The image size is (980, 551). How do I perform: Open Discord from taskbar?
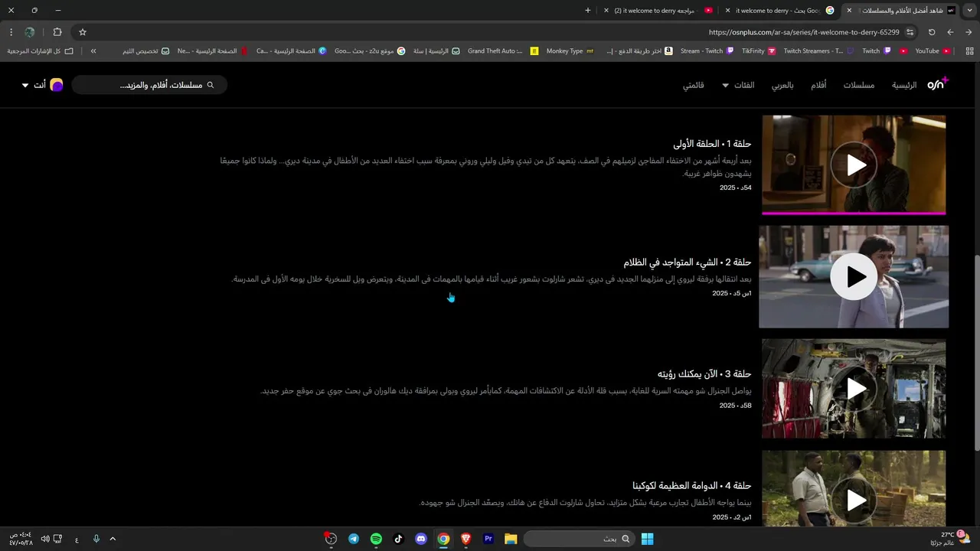pyautogui.click(x=420, y=539)
